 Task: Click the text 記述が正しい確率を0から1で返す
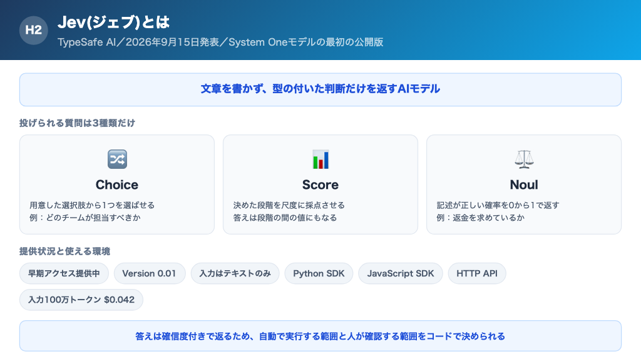[498, 205]
